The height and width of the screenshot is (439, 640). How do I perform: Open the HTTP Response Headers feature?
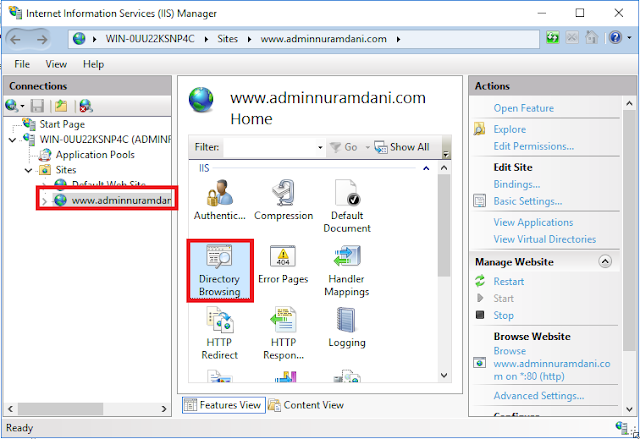(x=283, y=333)
